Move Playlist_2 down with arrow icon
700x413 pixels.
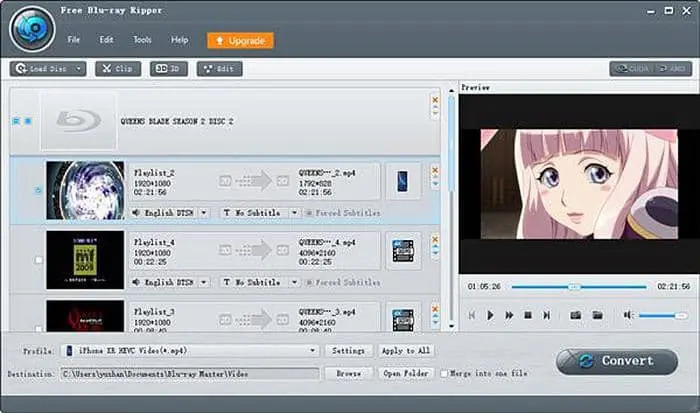click(x=435, y=184)
